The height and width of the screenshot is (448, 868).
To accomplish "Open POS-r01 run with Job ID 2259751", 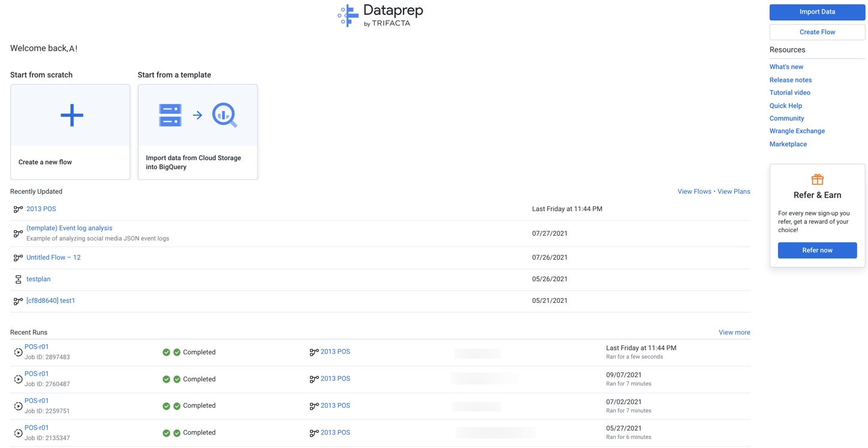I will coord(37,401).
